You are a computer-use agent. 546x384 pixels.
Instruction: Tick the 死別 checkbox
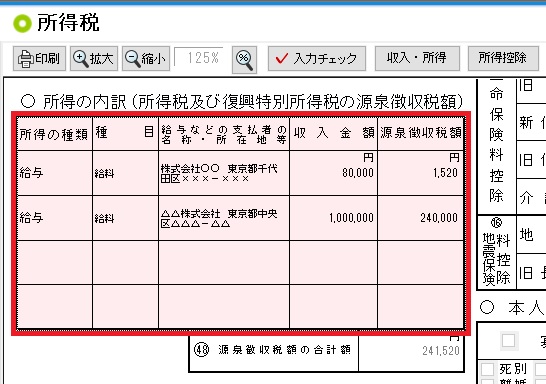[488, 370]
